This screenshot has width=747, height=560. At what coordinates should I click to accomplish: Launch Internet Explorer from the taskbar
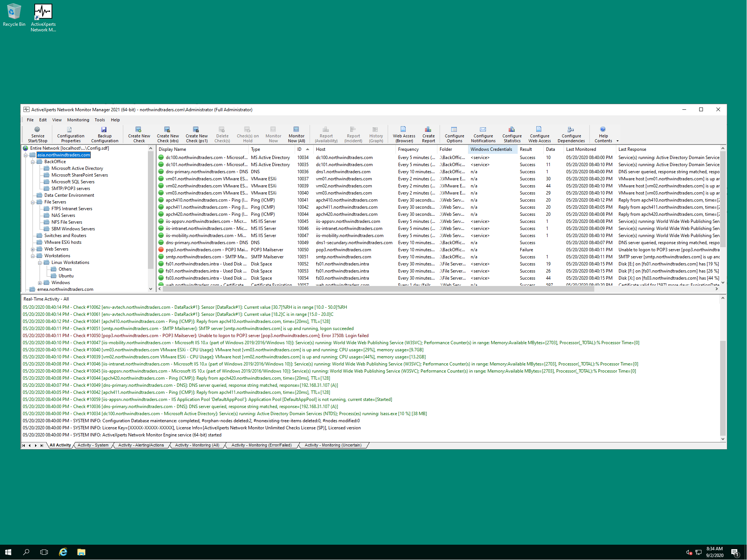[63, 552]
